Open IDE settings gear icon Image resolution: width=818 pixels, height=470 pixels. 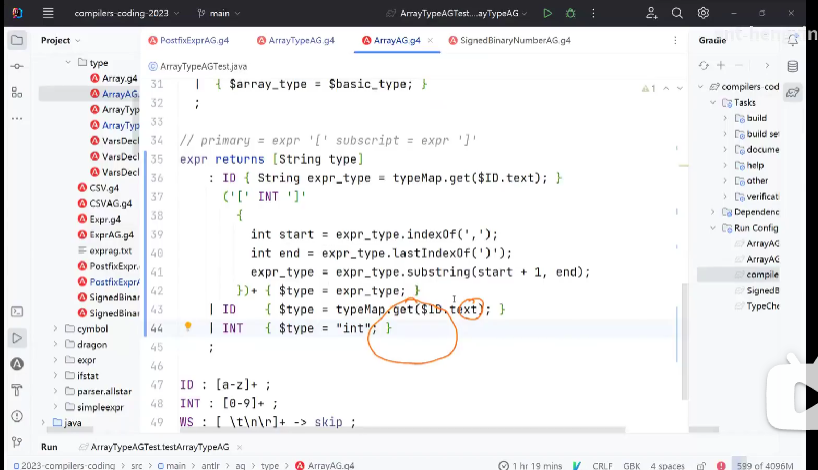pos(703,13)
